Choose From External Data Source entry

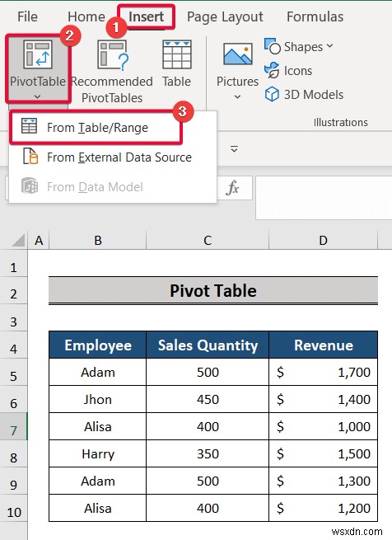coord(113,157)
